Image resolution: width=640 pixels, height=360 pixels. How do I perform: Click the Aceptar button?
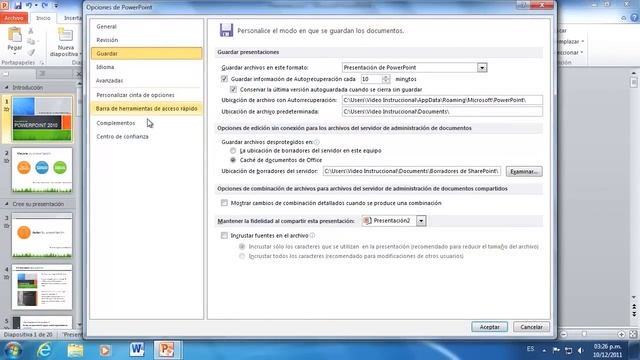click(489, 327)
